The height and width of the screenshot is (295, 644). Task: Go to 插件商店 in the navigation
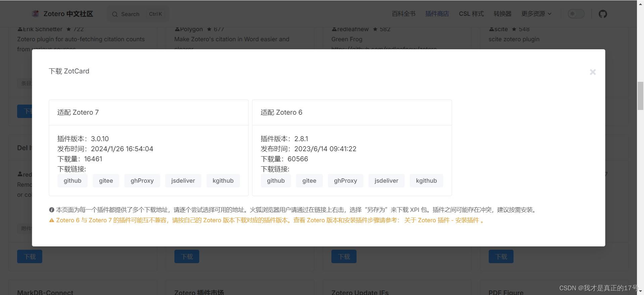[x=437, y=14]
